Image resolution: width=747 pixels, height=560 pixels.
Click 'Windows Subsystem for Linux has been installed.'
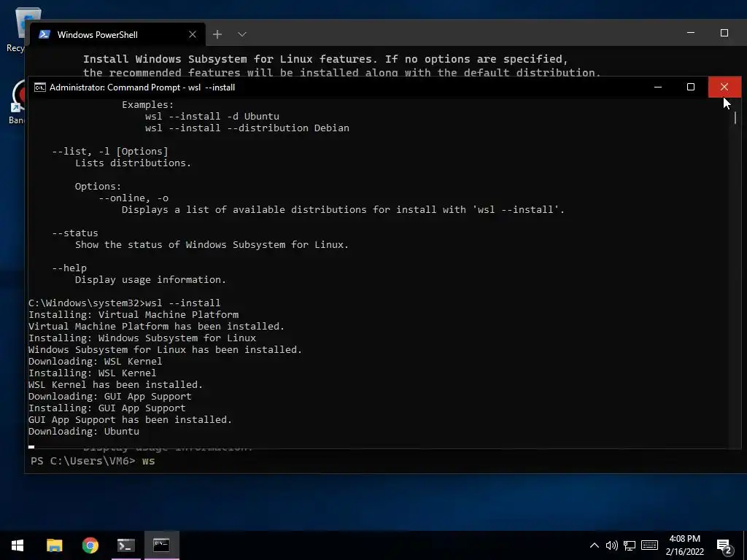pos(166,349)
